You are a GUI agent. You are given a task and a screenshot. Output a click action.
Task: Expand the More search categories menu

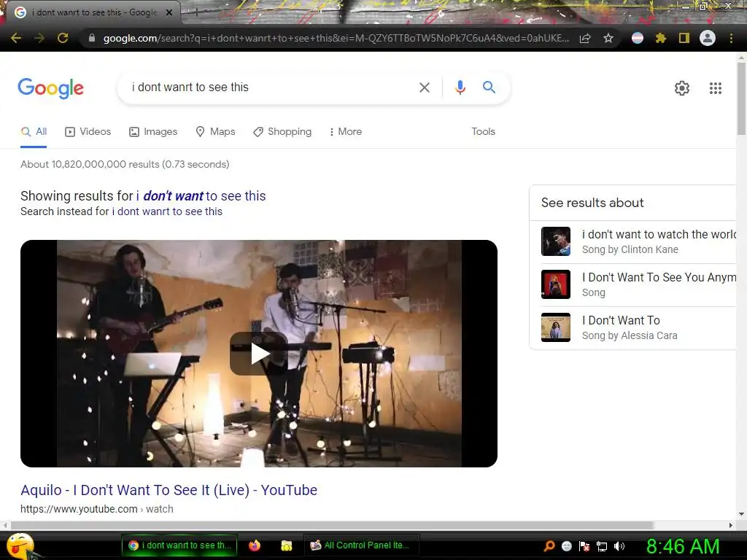(x=345, y=132)
